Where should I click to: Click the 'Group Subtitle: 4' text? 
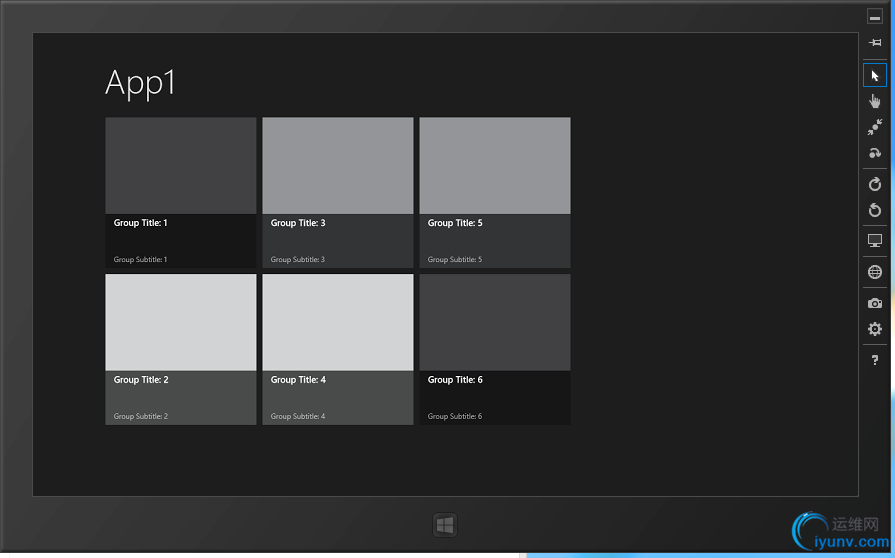coord(298,417)
